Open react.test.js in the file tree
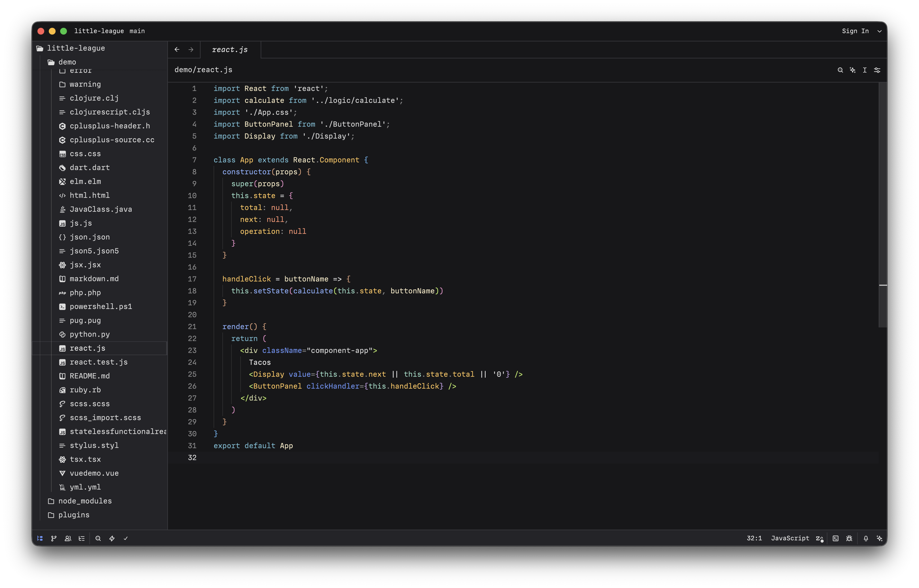The image size is (919, 588). [x=100, y=362]
